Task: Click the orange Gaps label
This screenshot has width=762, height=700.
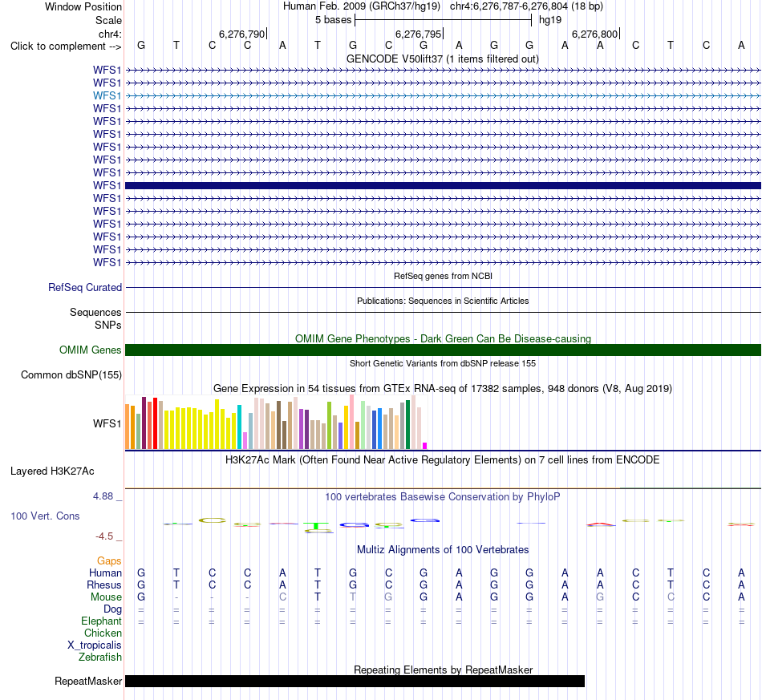Action: (x=109, y=561)
